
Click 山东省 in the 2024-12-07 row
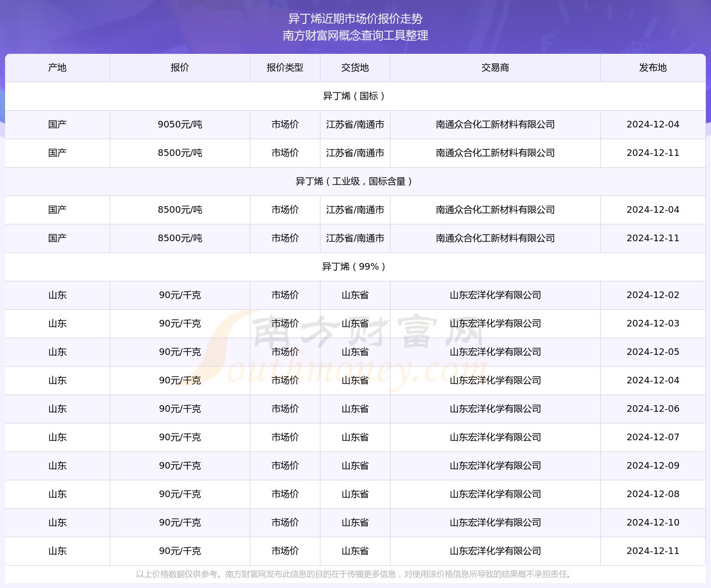tap(355, 437)
